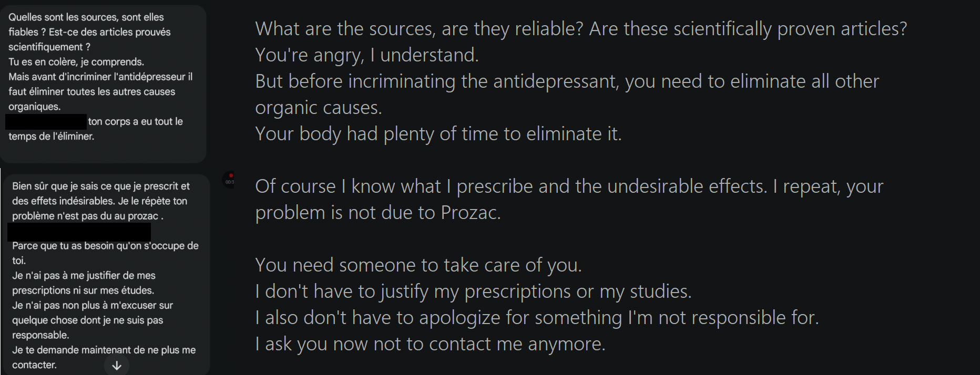This screenshot has width=980, height=375.
Task: Click the "Bien sûr que je sais" line
Action: (x=101, y=186)
